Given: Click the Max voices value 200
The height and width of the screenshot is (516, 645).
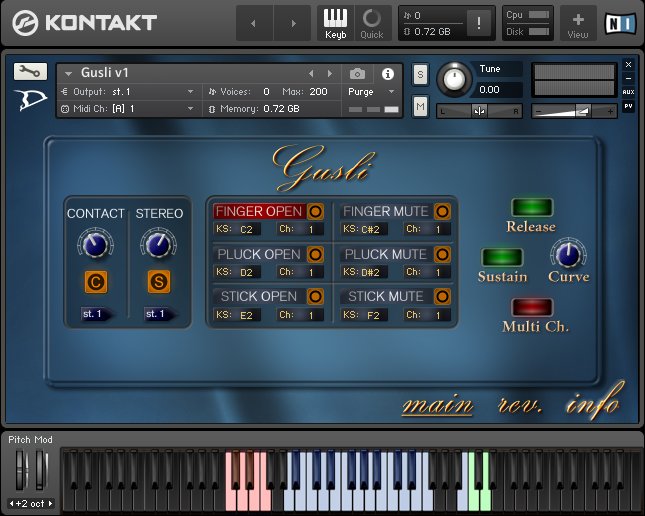Looking at the screenshot, I should (318, 92).
